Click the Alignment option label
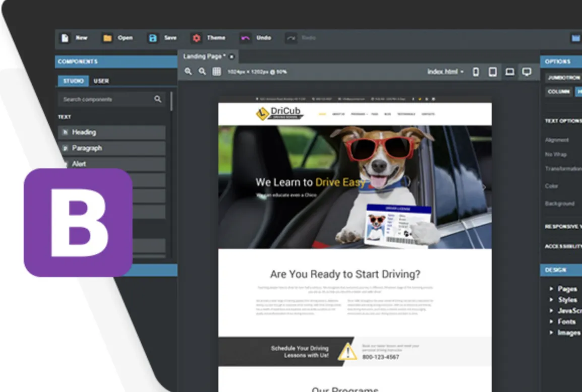This screenshot has width=582, height=392. (557, 140)
